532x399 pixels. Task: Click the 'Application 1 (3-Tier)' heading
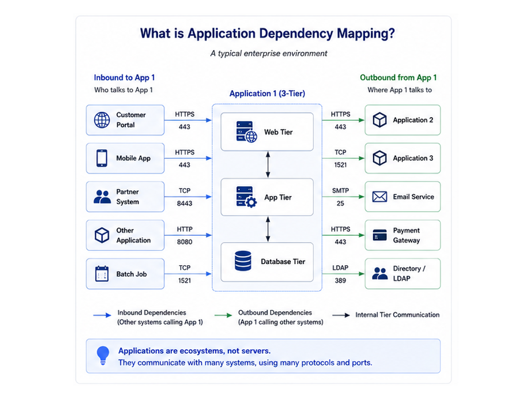(267, 94)
